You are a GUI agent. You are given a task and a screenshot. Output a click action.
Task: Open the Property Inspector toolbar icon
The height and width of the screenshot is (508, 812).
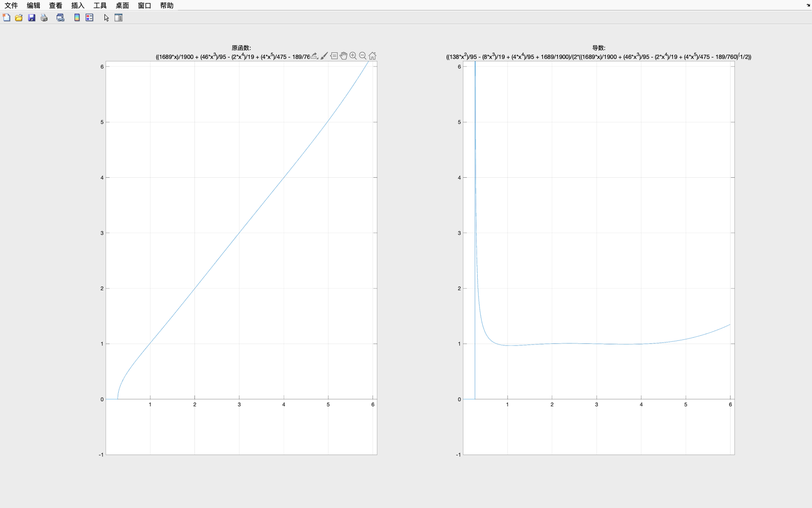point(119,18)
